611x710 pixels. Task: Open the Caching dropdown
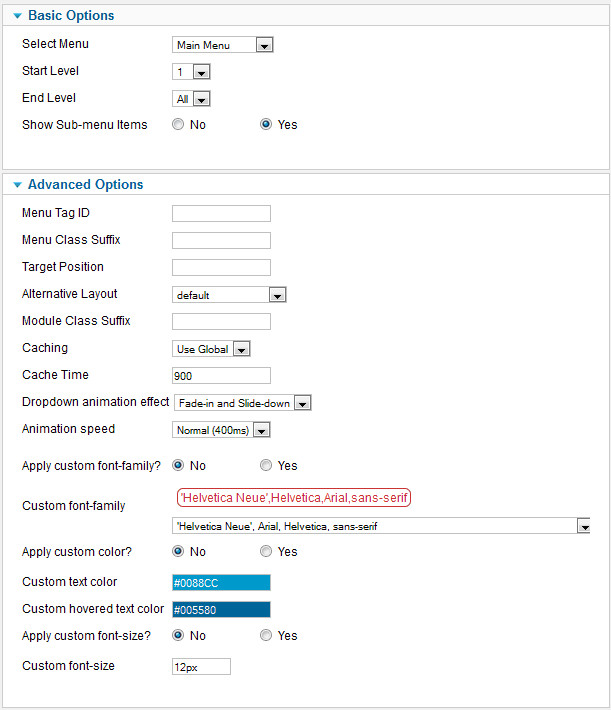(x=210, y=349)
